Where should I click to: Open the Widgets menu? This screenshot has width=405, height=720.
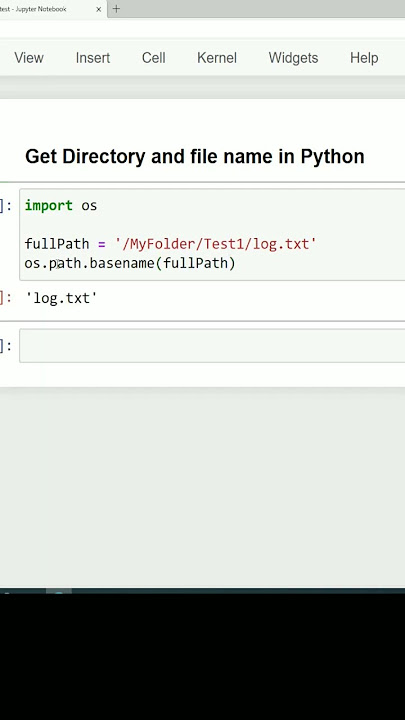pos(293,58)
